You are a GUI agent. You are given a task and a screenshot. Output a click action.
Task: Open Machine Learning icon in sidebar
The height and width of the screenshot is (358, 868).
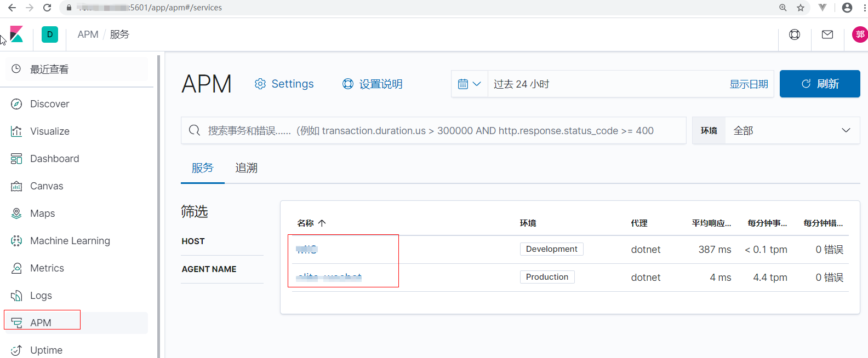[16, 241]
